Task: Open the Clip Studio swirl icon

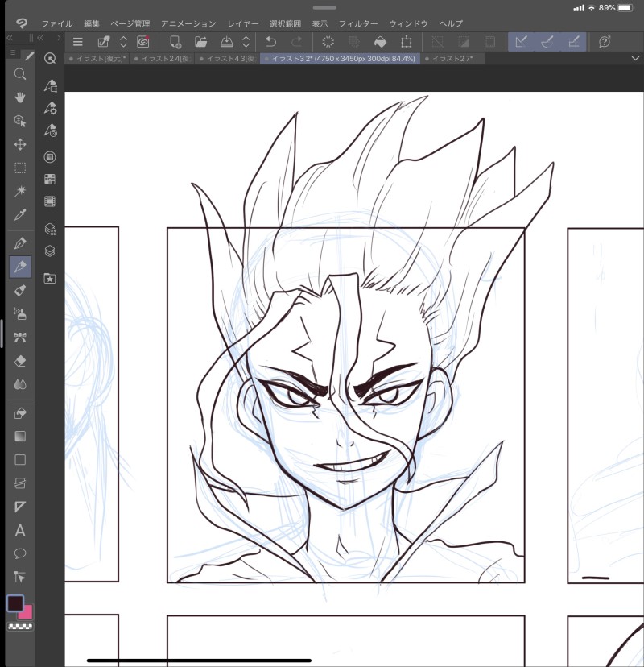Action: (142, 42)
